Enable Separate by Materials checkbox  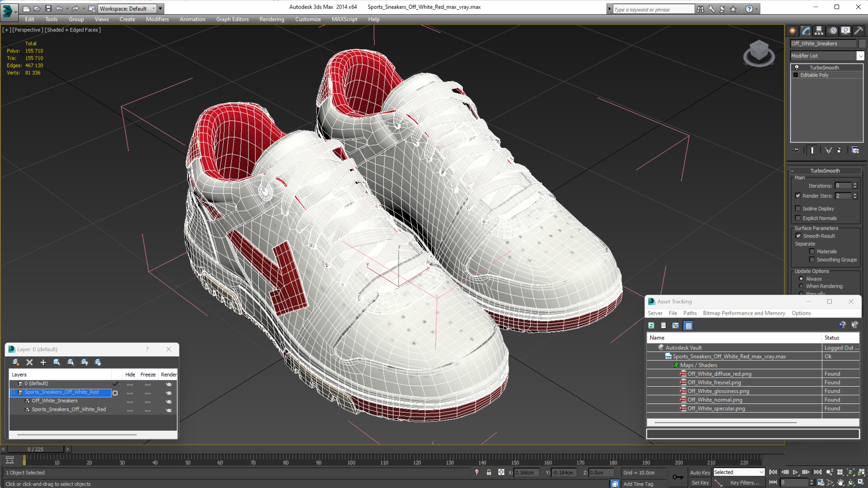point(812,251)
